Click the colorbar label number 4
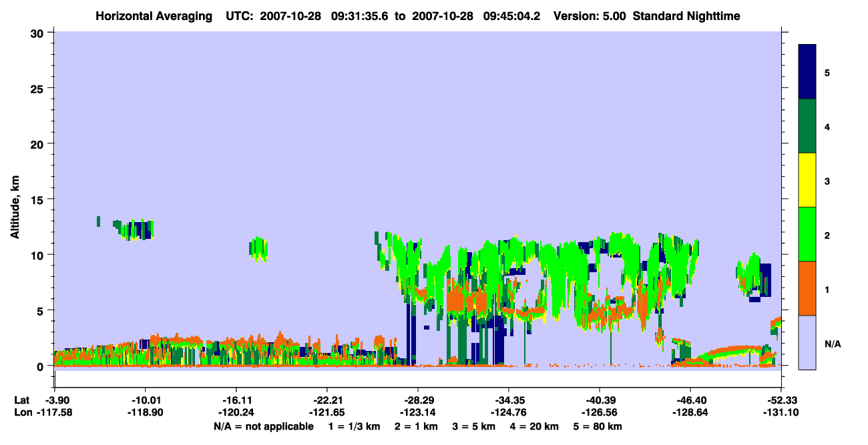This screenshot has width=868, height=445. [x=827, y=127]
